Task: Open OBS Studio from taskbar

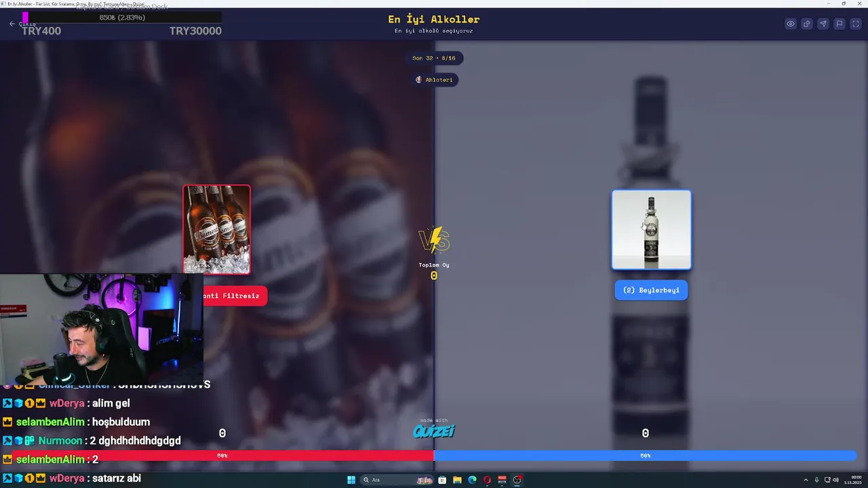Action: tap(517, 480)
